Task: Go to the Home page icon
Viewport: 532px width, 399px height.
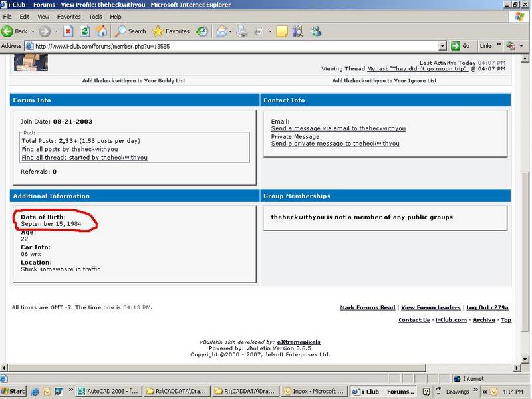Action: 101,31
